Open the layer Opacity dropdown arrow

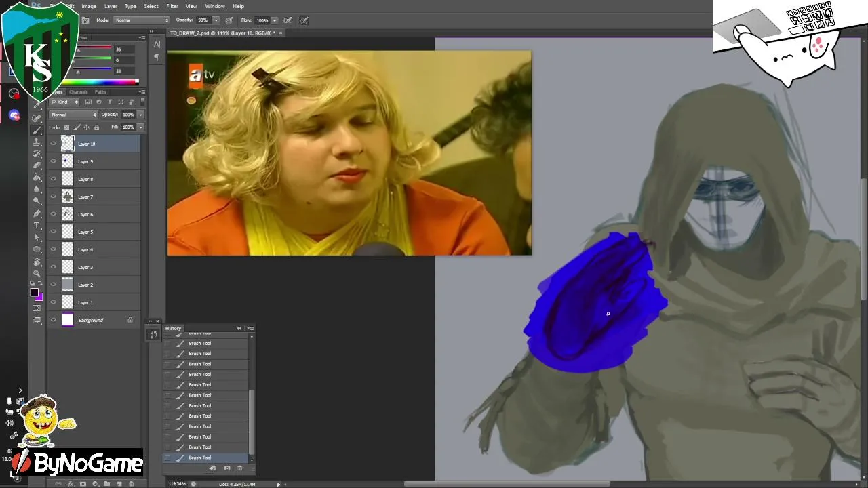point(140,115)
